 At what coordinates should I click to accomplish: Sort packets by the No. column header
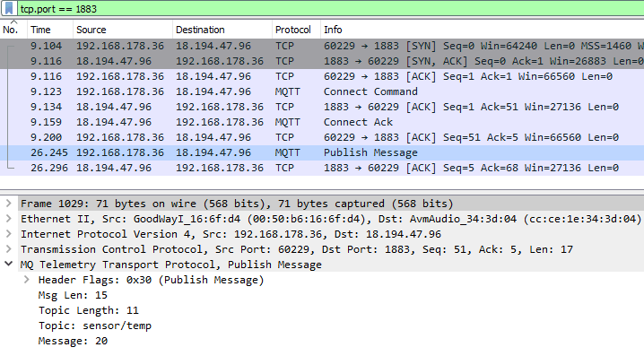coord(13,30)
